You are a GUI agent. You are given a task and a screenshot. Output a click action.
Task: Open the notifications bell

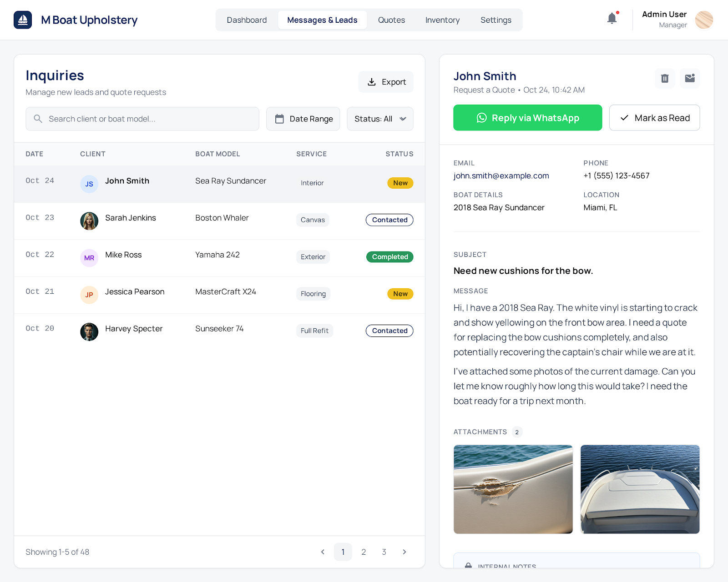(612, 19)
